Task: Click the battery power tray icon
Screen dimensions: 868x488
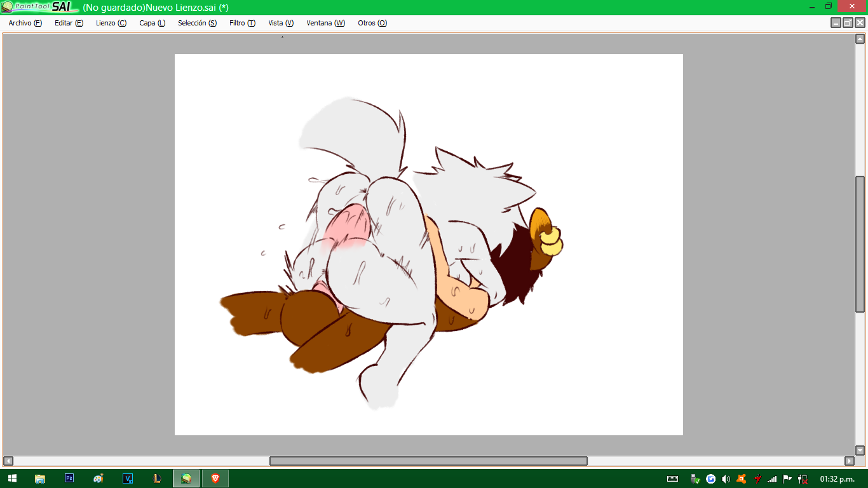Action: point(803,478)
